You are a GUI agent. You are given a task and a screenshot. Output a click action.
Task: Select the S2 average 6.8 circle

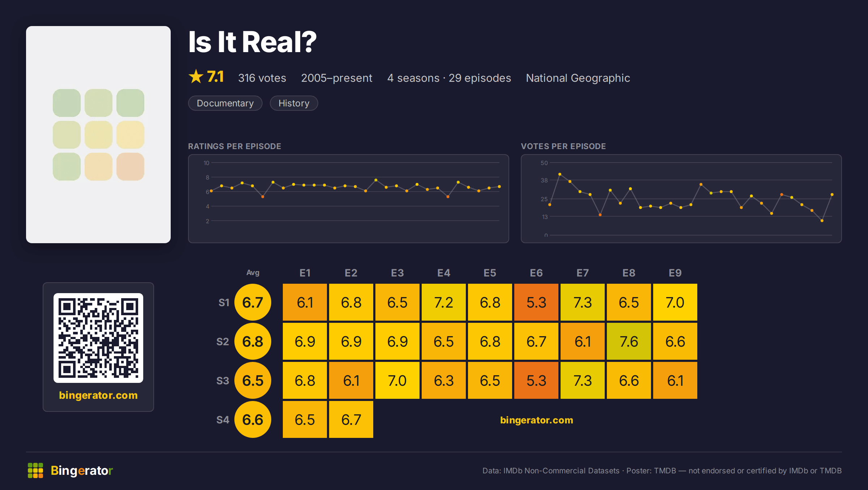click(252, 341)
